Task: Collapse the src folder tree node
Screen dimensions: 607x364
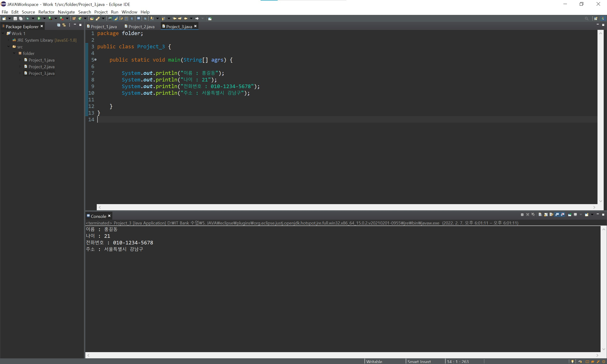Action: (9, 47)
